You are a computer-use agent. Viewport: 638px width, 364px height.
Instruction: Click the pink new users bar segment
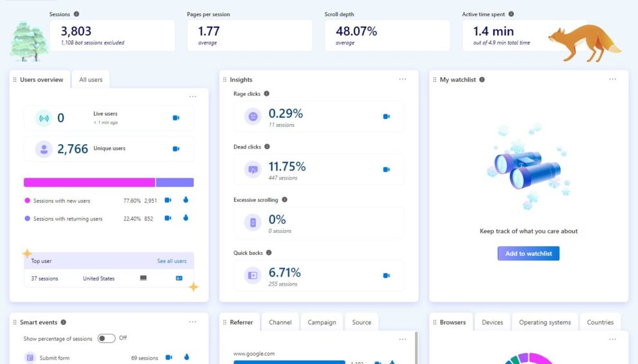(89, 182)
